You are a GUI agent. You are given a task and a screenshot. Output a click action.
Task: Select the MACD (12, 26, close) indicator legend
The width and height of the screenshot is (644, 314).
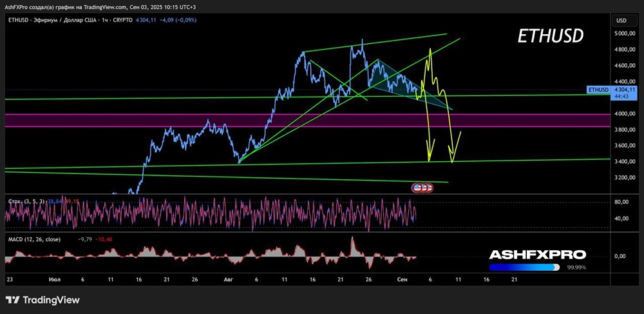pyautogui.click(x=35, y=239)
